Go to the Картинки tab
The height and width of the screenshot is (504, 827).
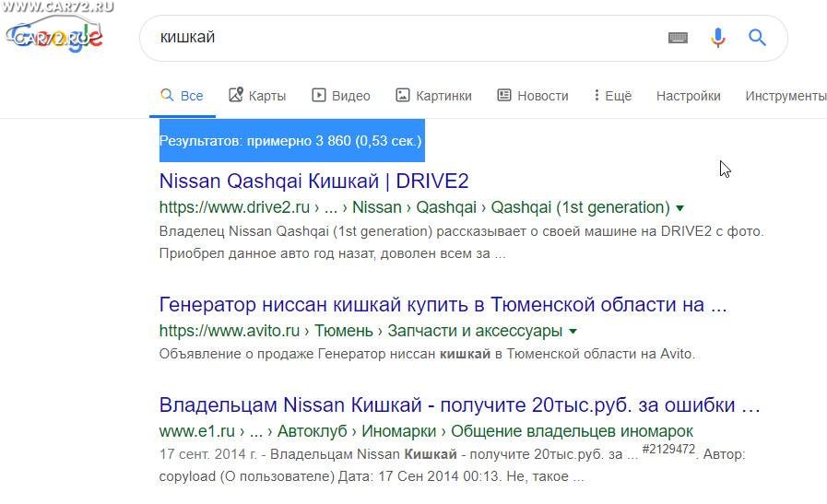(x=433, y=96)
